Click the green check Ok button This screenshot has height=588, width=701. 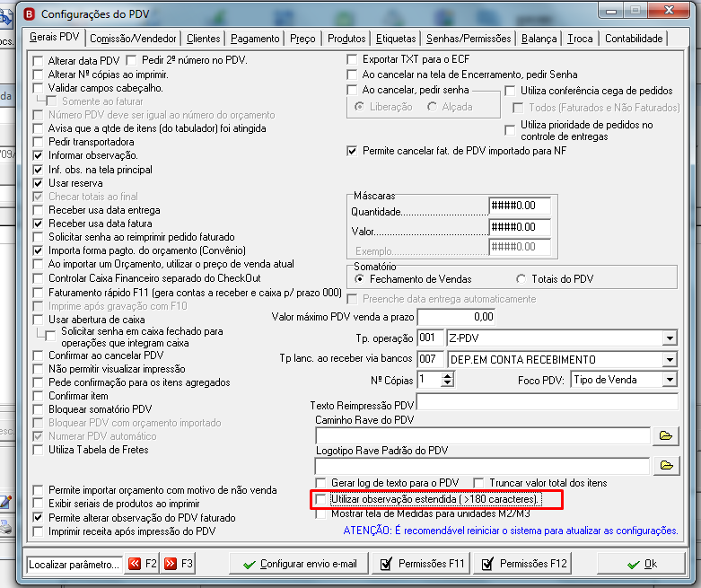[x=641, y=565]
